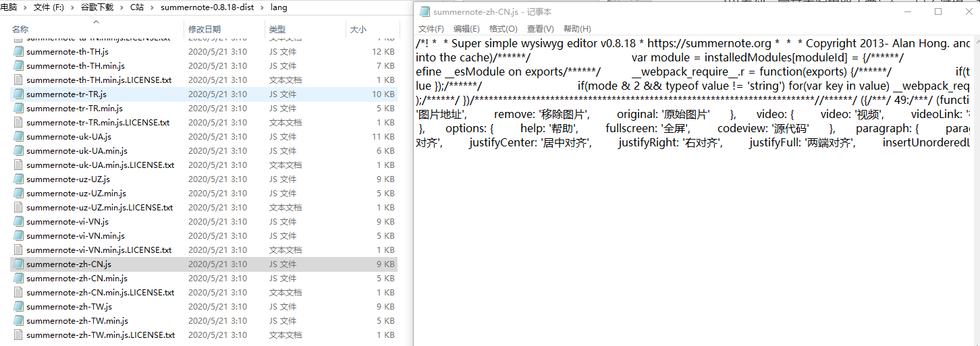The image size is (980, 346).
Task: Select file icon of summernote-uz-UZ.min.js.LICENSE.txt
Action: (x=18, y=208)
